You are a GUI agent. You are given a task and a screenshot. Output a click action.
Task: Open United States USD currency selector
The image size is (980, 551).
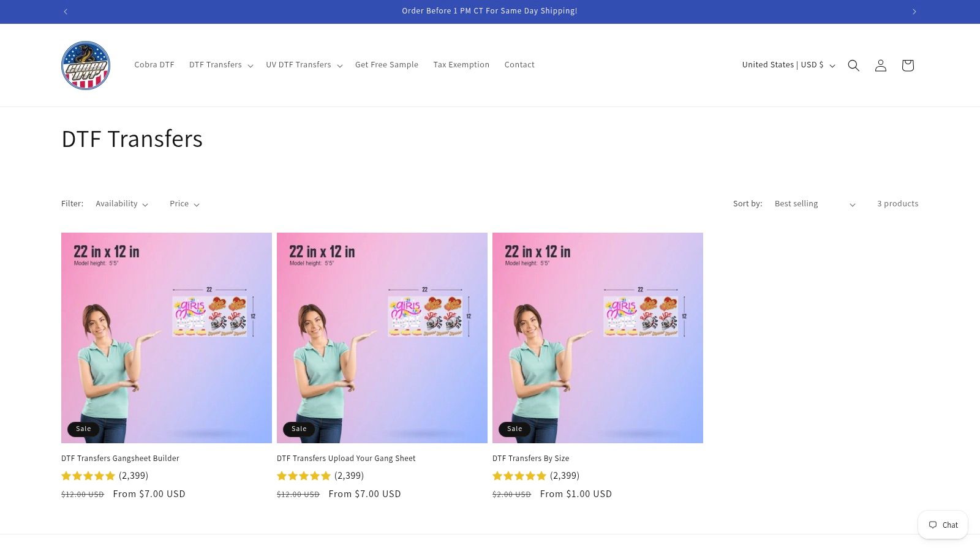[x=788, y=65]
